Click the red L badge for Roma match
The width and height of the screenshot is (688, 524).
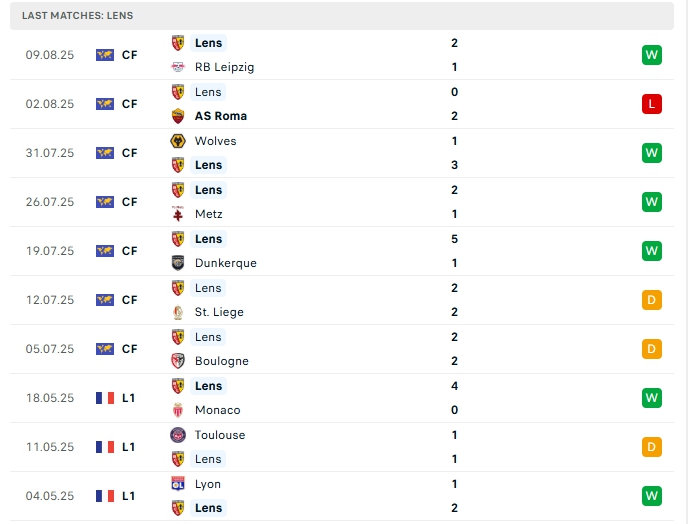point(652,104)
